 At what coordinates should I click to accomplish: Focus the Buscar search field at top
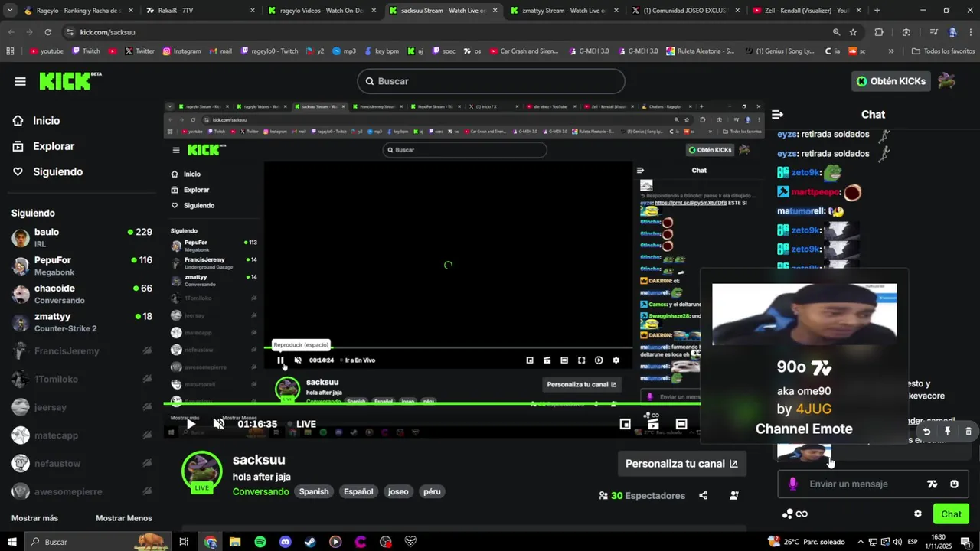(x=491, y=81)
